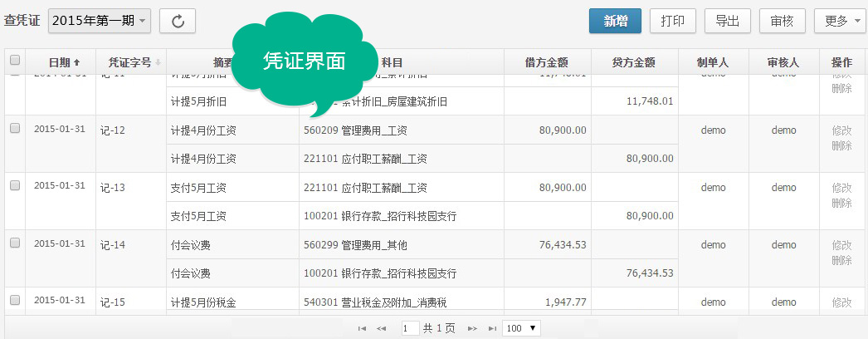
Task: Click 修改 for voucher 记-13
Action: (x=841, y=188)
